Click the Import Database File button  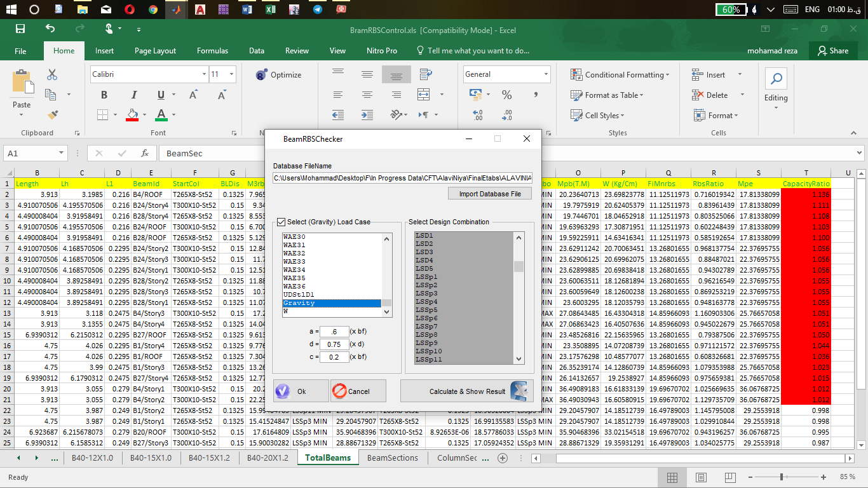(489, 194)
